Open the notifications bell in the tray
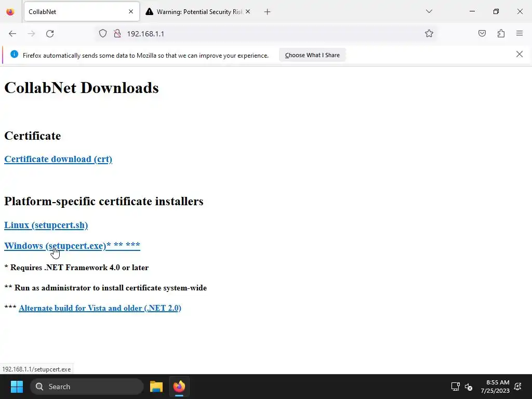 [x=518, y=387]
